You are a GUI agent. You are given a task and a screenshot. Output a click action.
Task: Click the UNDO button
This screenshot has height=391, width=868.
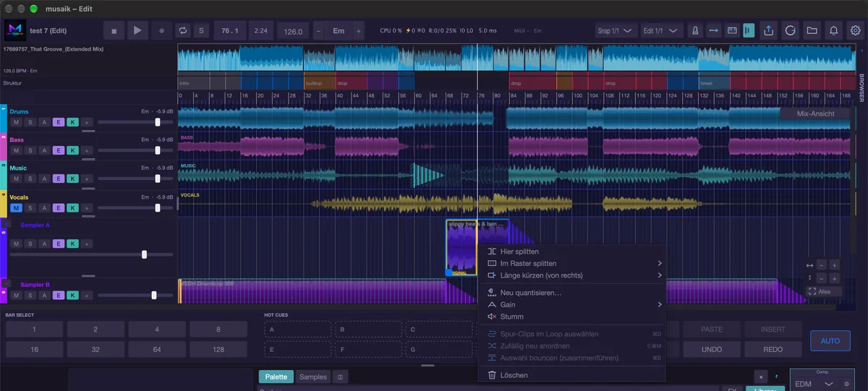point(712,350)
